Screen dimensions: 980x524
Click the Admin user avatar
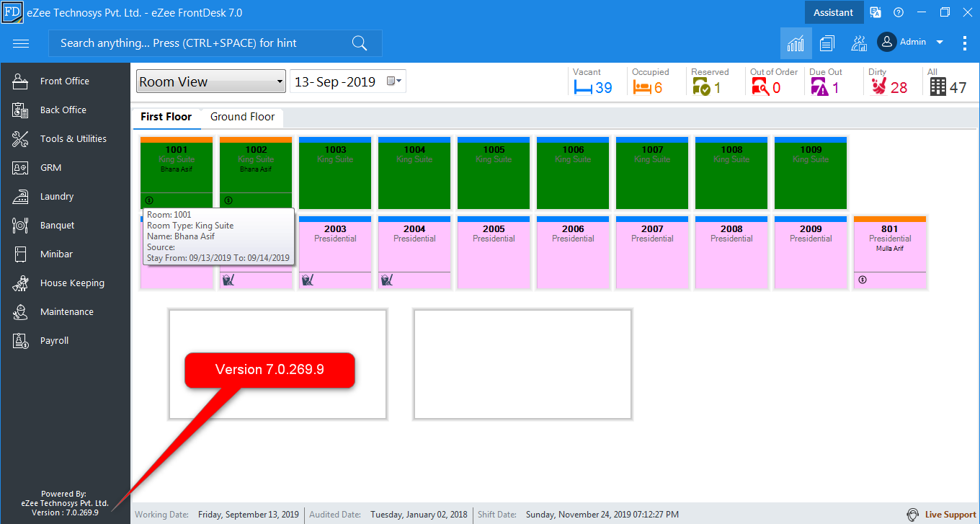click(x=886, y=42)
